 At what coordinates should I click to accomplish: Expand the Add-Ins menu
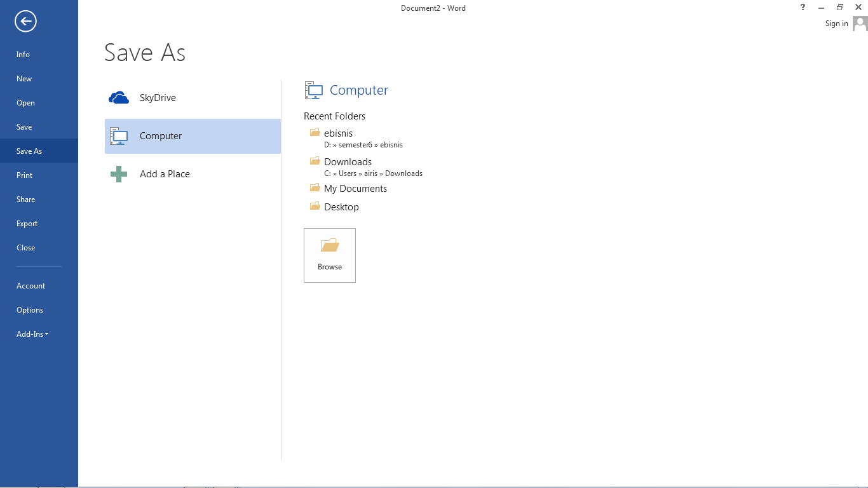32,334
